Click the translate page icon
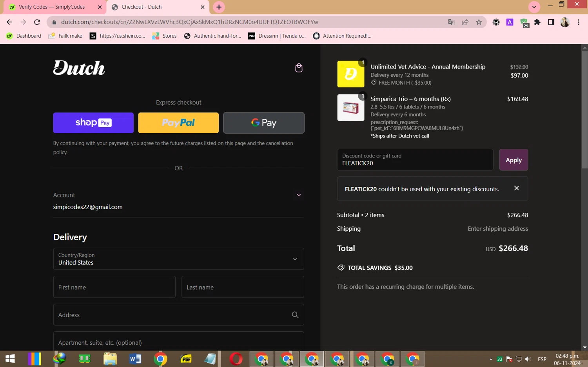The image size is (588, 367). click(451, 22)
